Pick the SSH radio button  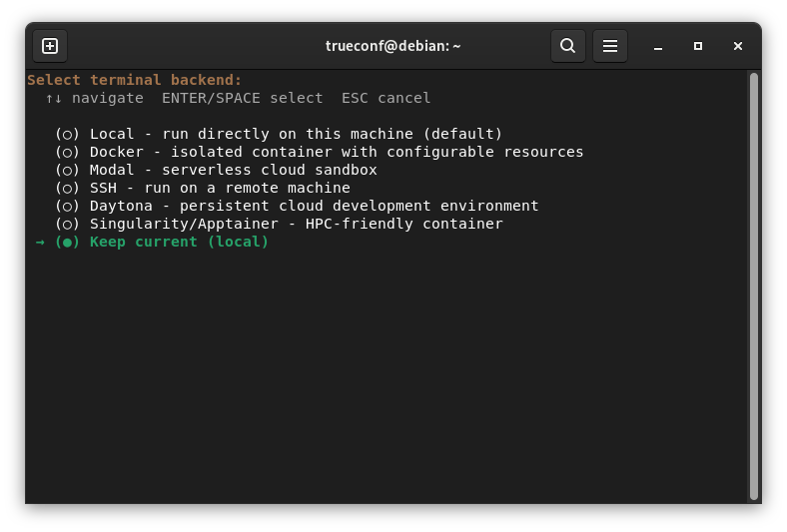67,189
